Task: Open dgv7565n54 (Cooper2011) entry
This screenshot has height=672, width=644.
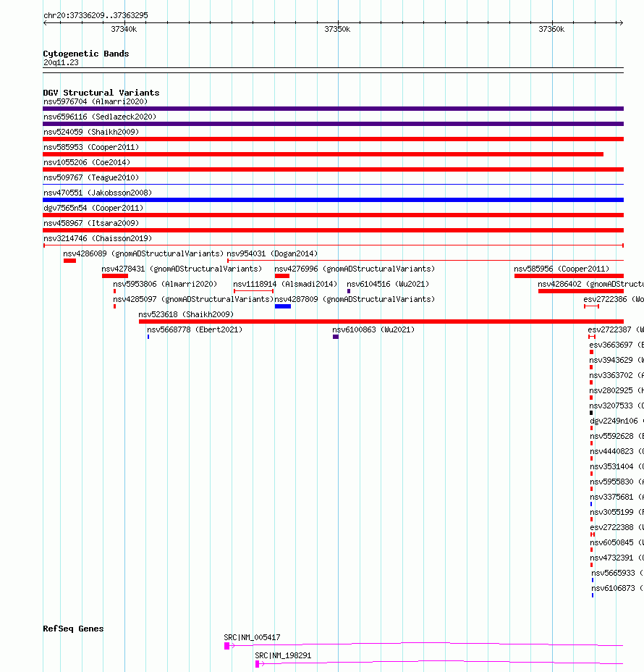Action: point(93,208)
